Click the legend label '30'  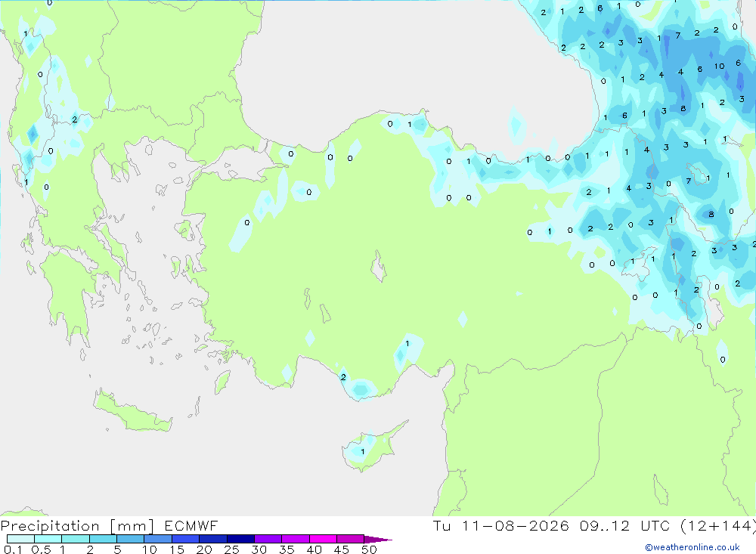(259, 549)
